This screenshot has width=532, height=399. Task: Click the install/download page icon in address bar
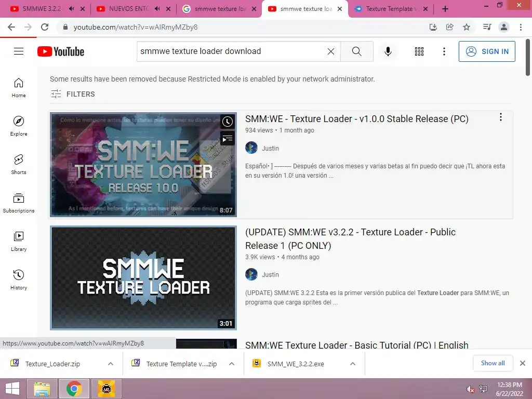pos(433,27)
